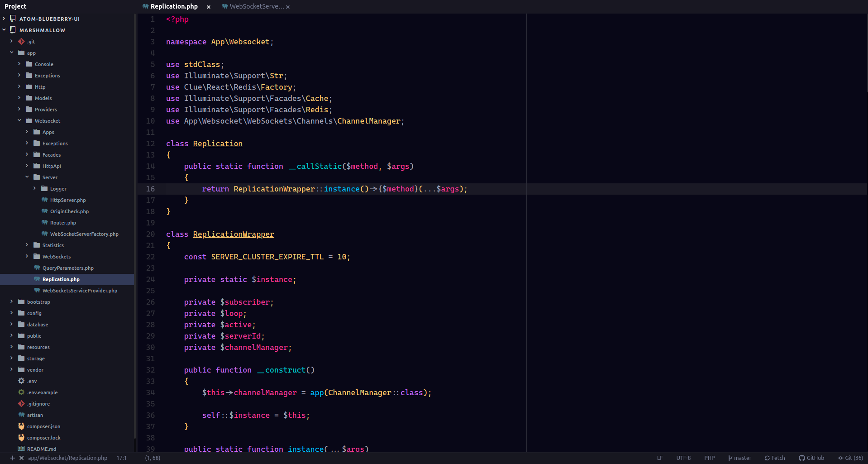Click the PHP icon beside Router.php
The image size is (868, 464).
[x=44, y=223]
